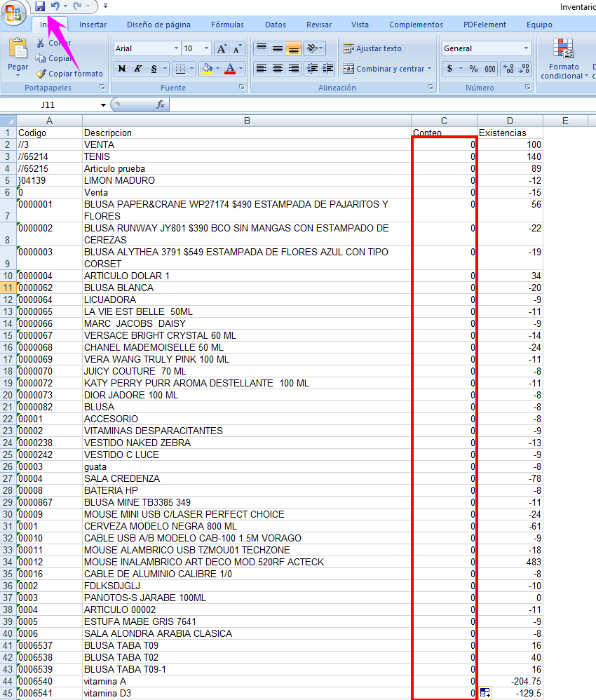Select row 11 header
This screenshot has width=596, height=700.
8,288
